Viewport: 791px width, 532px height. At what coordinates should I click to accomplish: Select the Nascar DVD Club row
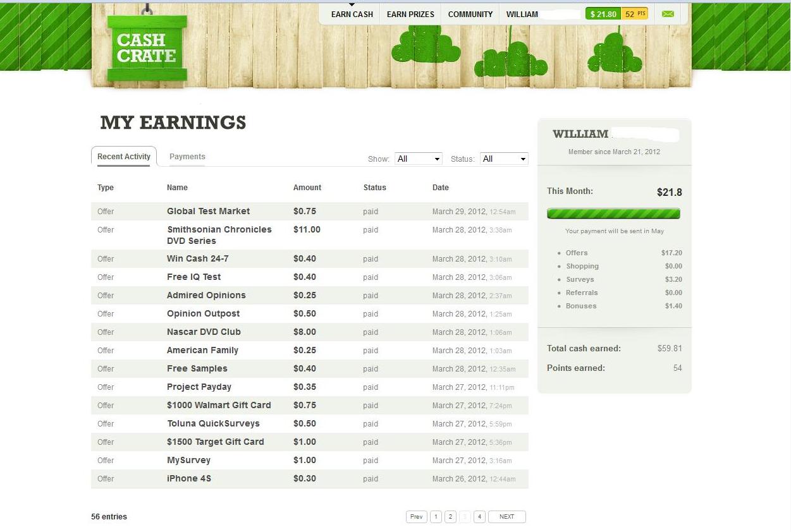pyautogui.click(x=204, y=332)
